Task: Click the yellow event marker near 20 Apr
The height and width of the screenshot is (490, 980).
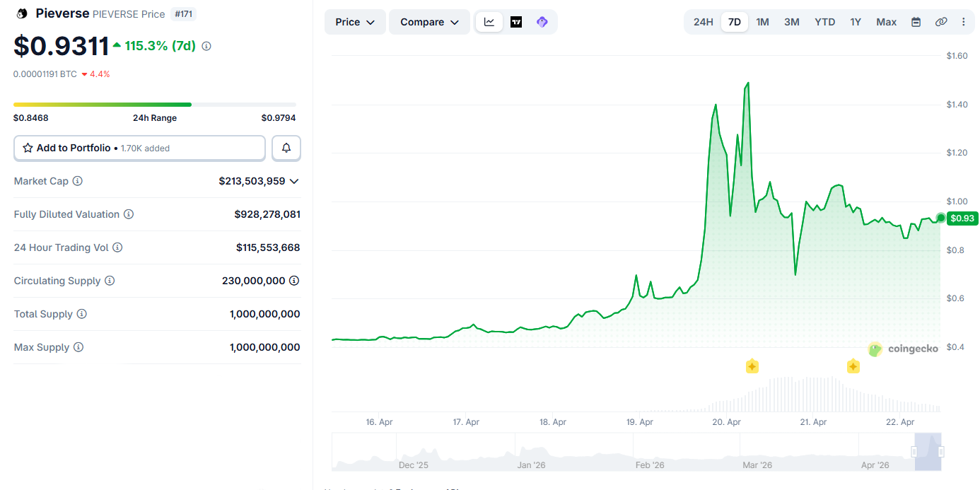Action: (752, 366)
